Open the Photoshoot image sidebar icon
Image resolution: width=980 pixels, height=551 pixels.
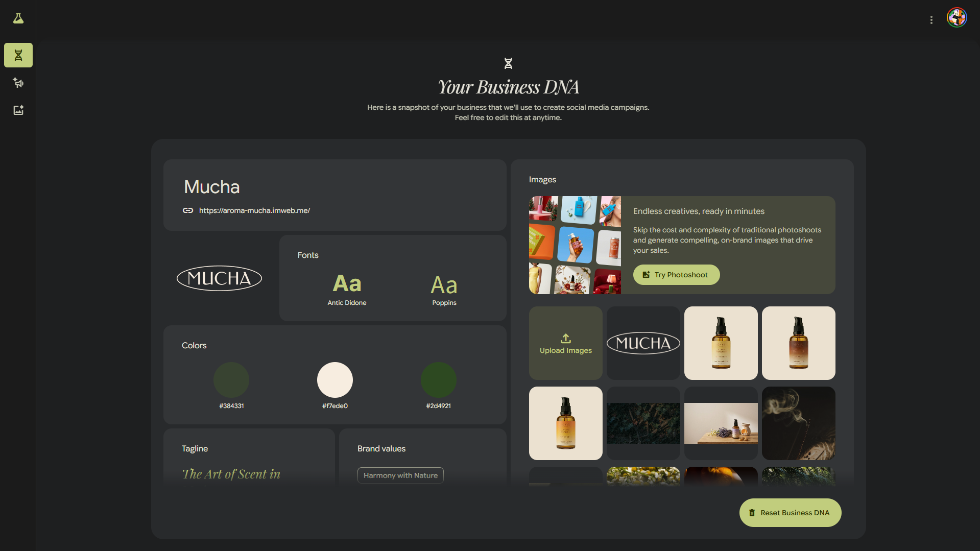pos(18,110)
